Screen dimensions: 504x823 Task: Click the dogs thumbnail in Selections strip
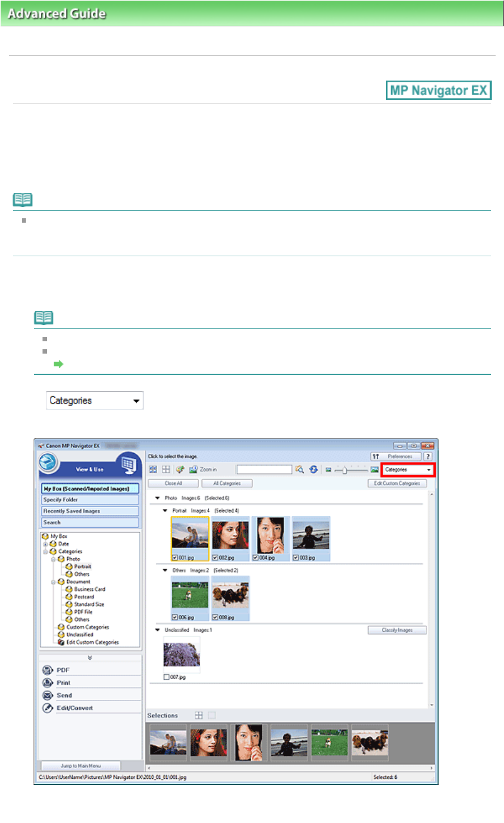click(x=370, y=742)
